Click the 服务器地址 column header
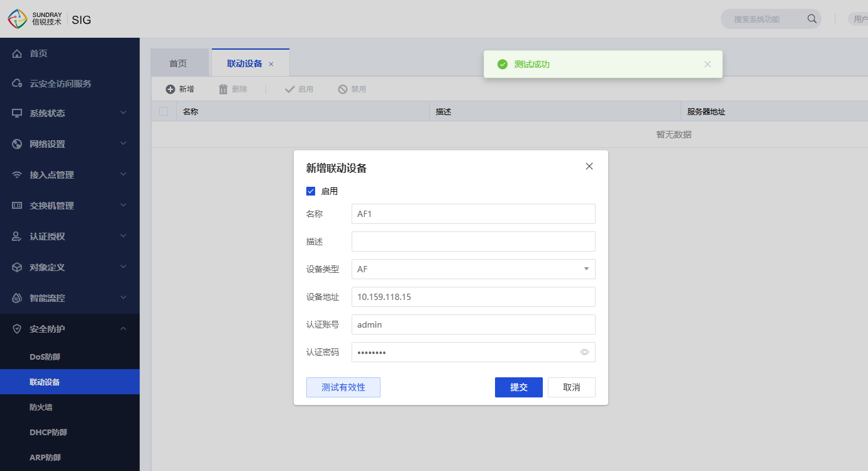 774,111
